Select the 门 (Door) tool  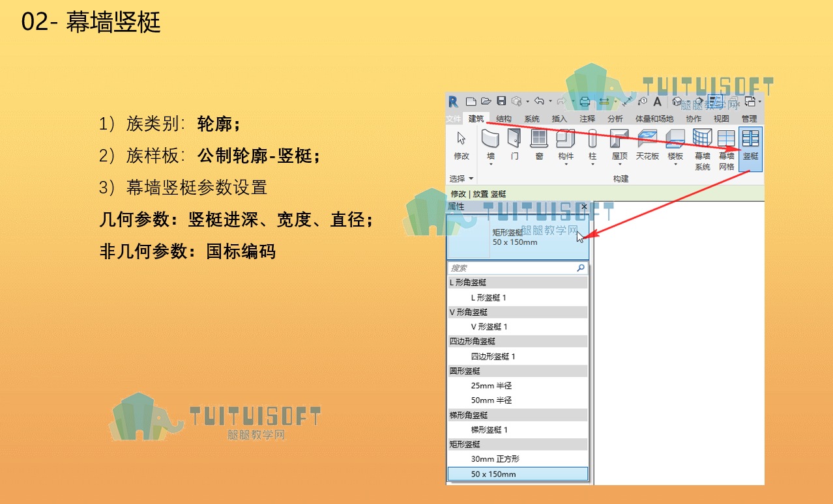pyautogui.click(x=514, y=145)
